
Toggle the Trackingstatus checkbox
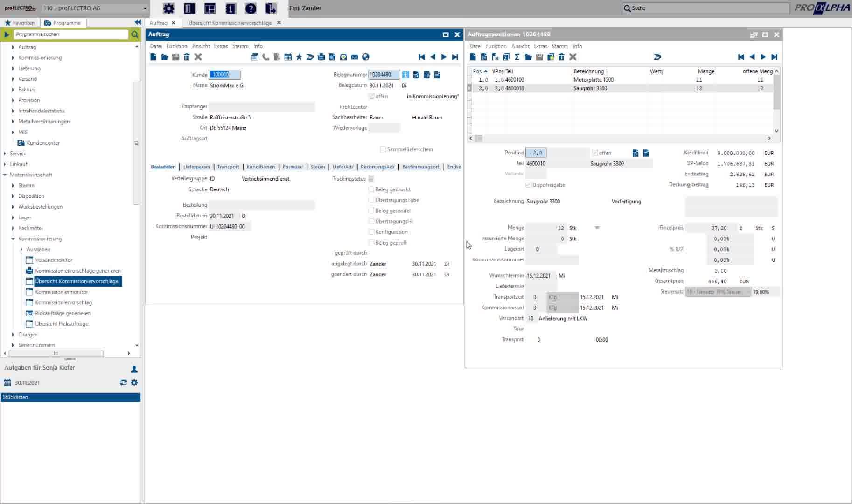click(x=371, y=179)
